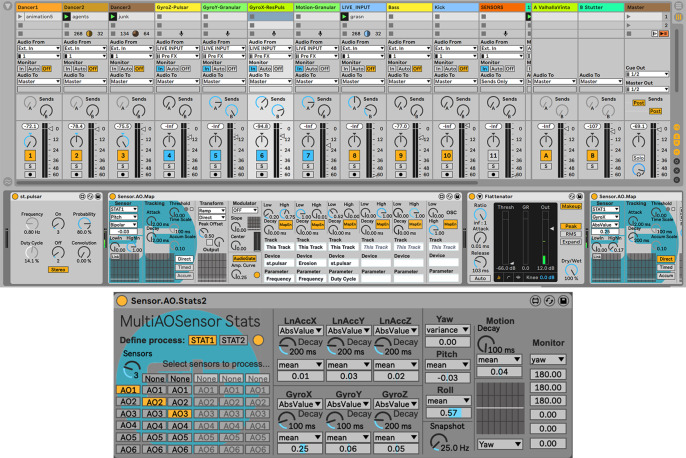Open GyroZ-Pulsar Audio From LIVE INPUT dropdown
The height and width of the screenshot is (458, 686).
click(x=178, y=48)
